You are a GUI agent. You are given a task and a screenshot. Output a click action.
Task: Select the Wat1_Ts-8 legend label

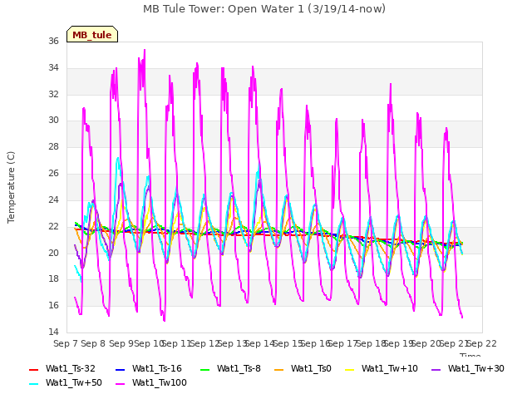pyautogui.click(x=239, y=368)
